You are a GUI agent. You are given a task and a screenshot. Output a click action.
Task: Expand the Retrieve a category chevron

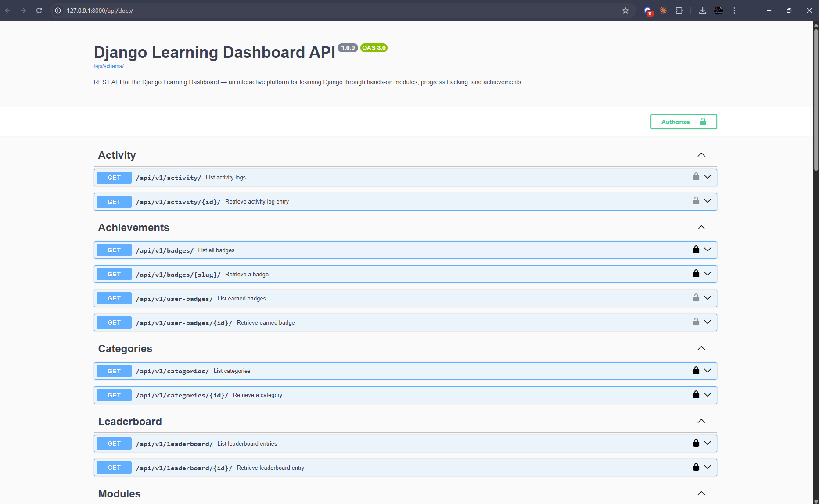click(x=708, y=395)
